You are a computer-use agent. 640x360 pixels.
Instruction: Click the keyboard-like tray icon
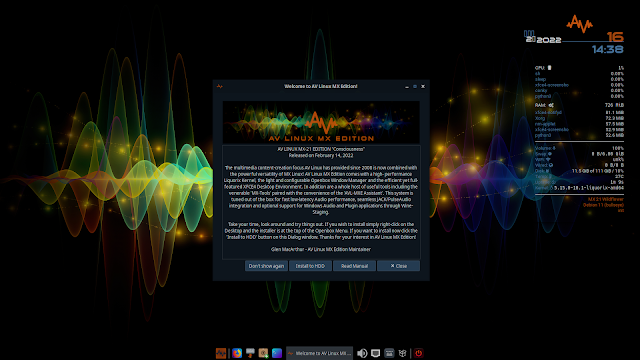click(x=389, y=353)
